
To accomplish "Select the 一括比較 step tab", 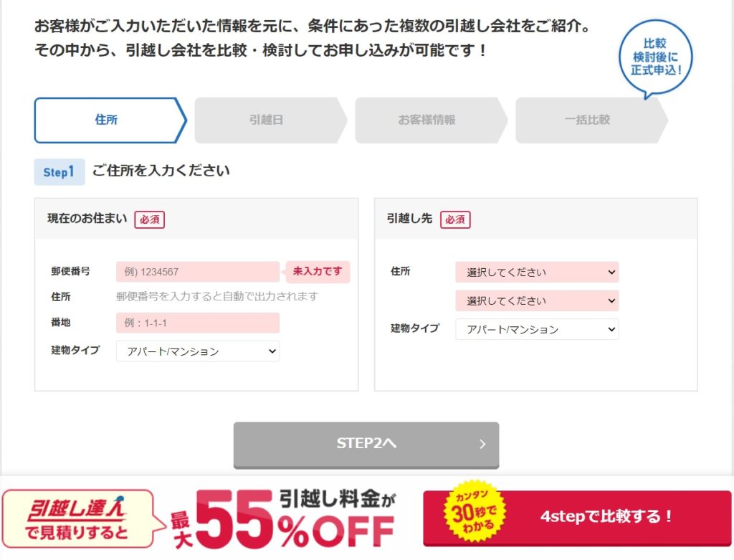I will (591, 120).
